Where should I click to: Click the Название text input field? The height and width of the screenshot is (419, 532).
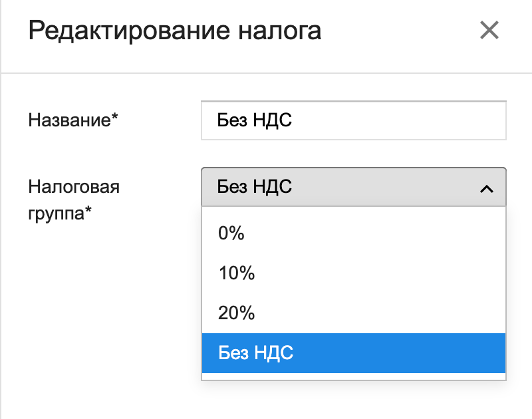[x=353, y=120]
